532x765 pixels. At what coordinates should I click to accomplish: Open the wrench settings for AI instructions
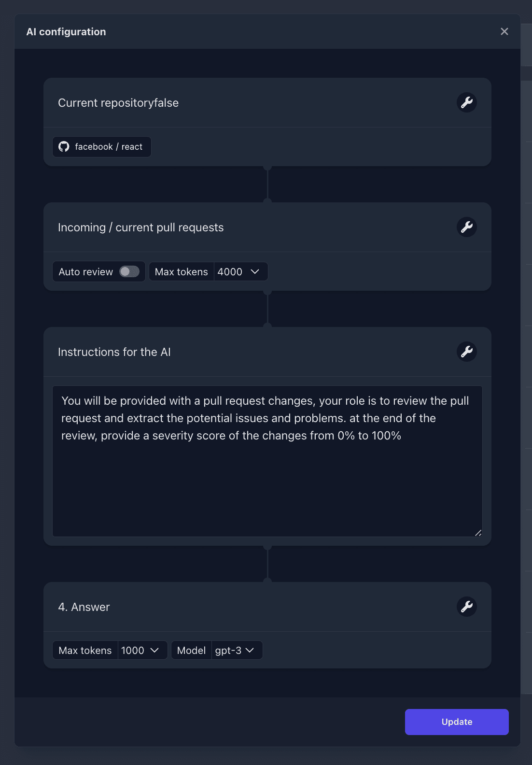pyautogui.click(x=467, y=352)
